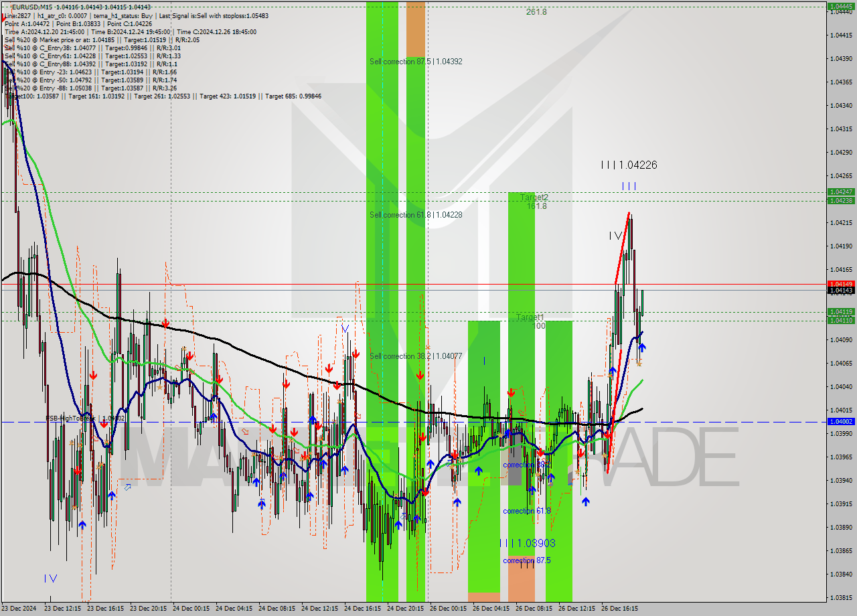Click the '24 Dec 20:15' time axis label
857x616 pixels.
click(405, 609)
